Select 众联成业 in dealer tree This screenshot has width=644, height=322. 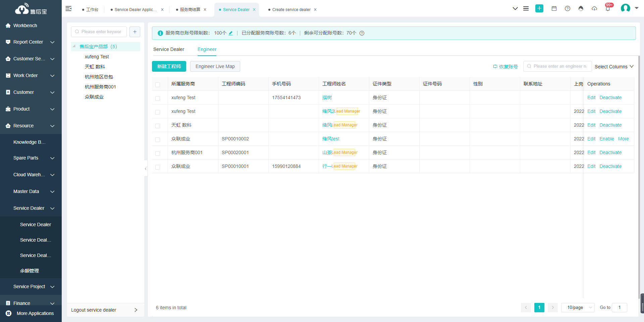(x=94, y=97)
